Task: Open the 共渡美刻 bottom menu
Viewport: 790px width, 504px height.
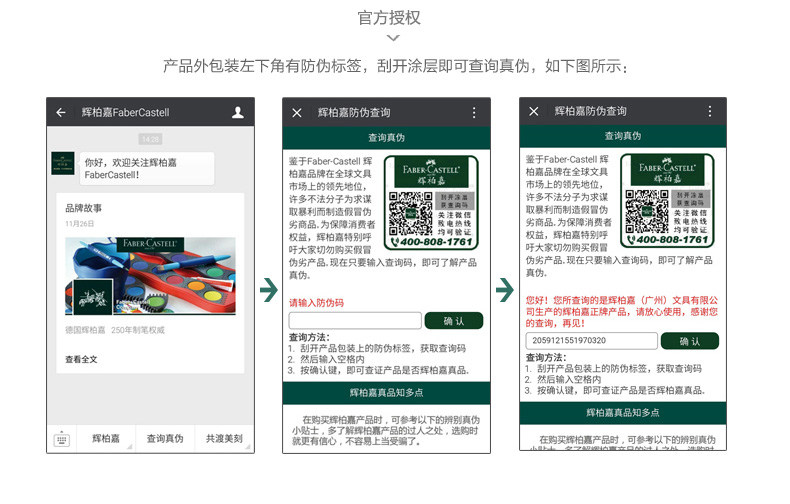Action: click(224, 438)
